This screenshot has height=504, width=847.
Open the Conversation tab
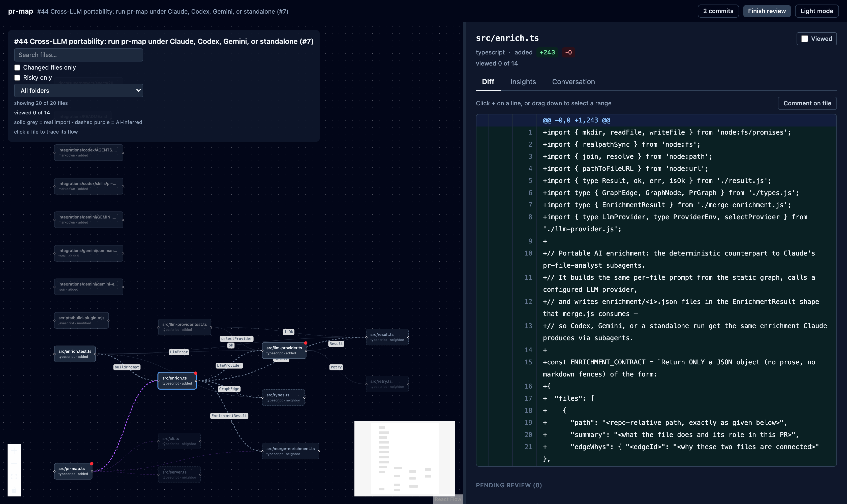573,82
